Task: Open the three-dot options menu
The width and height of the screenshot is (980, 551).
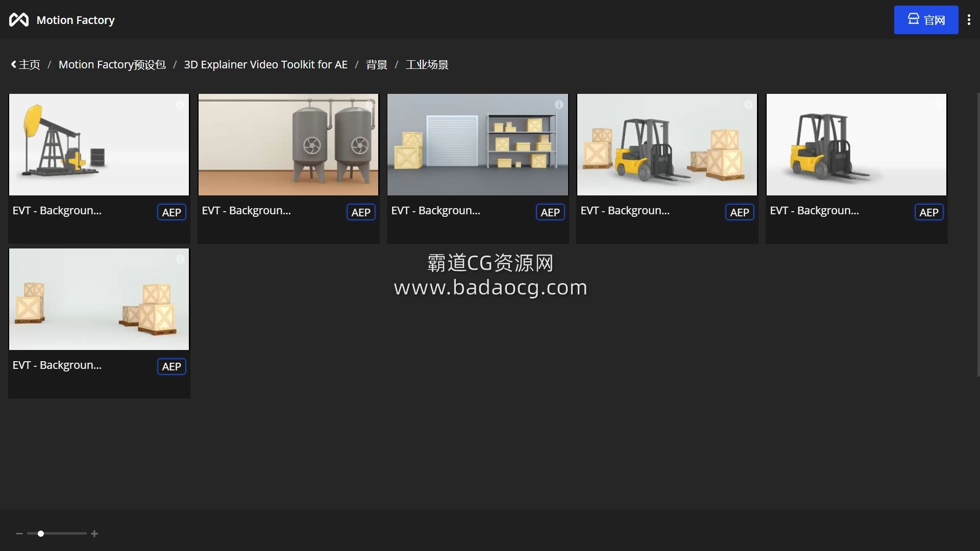Action: (x=969, y=20)
